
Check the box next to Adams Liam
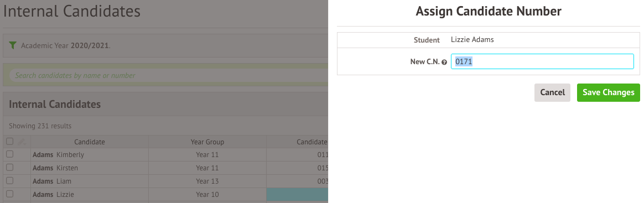pyautogui.click(x=9, y=181)
